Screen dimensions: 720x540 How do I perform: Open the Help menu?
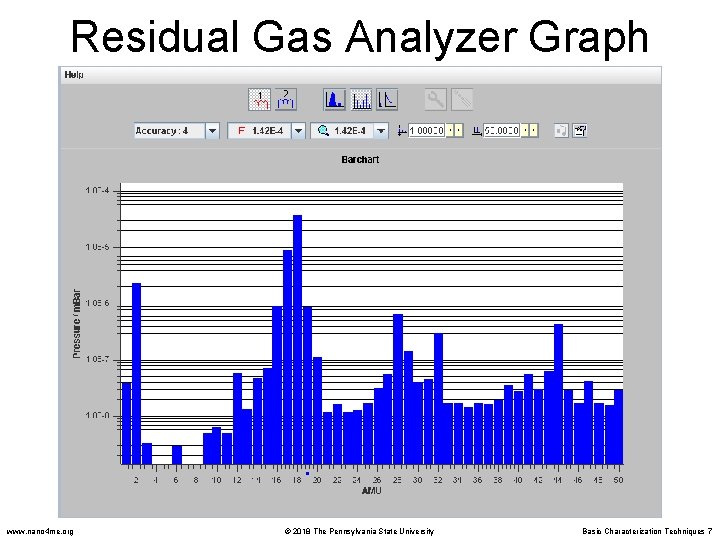pyautogui.click(x=74, y=75)
